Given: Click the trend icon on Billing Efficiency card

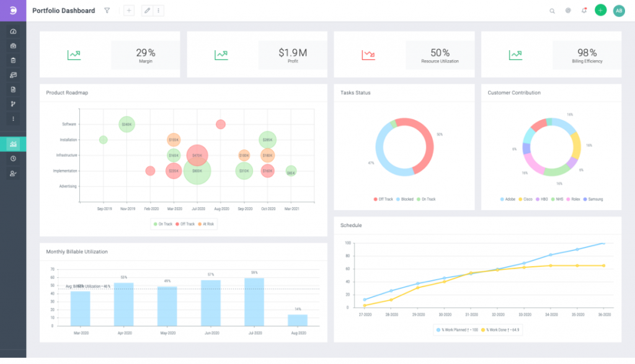Looking at the screenshot, I should coord(515,55).
